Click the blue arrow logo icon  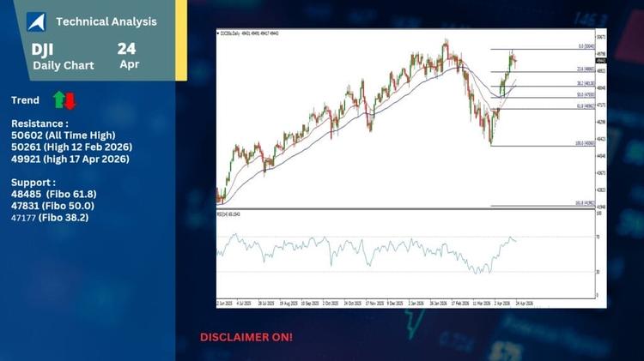35,21
